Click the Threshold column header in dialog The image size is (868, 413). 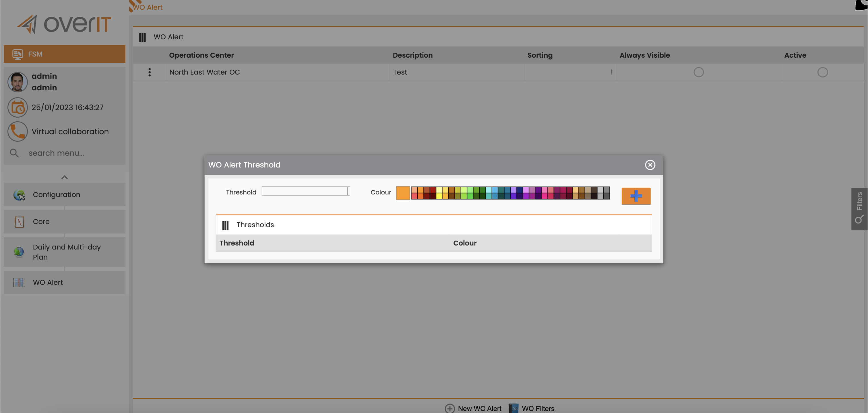(x=237, y=243)
